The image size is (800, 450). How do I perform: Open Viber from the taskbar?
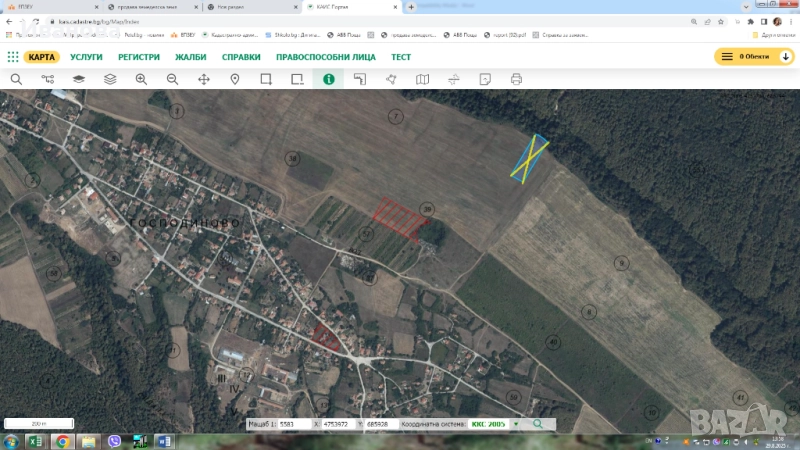tap(114, 441)
